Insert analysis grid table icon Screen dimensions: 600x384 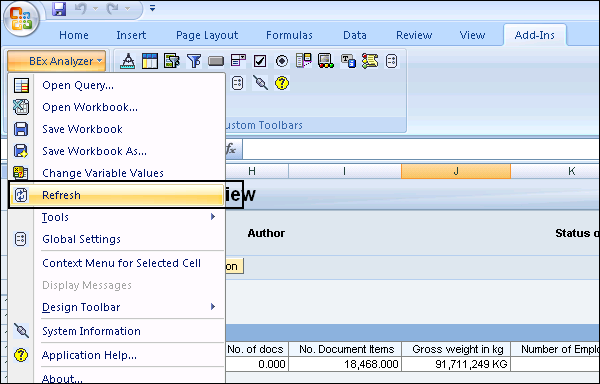pyautogui.click(x=150, y=61)
